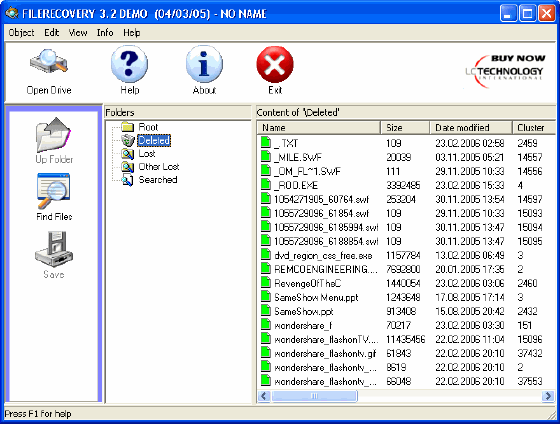Click the scroll left arrow
This screenshot has width=560, height=424.
(x=264, y=396)
